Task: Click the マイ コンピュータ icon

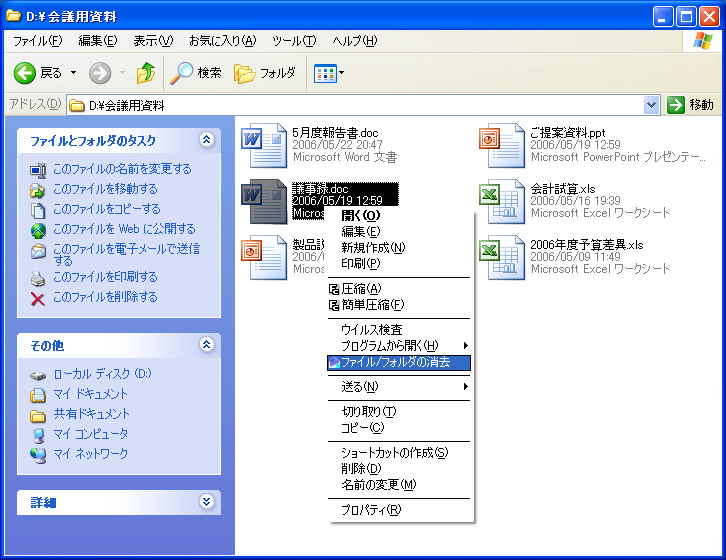Action: point(38,435)
